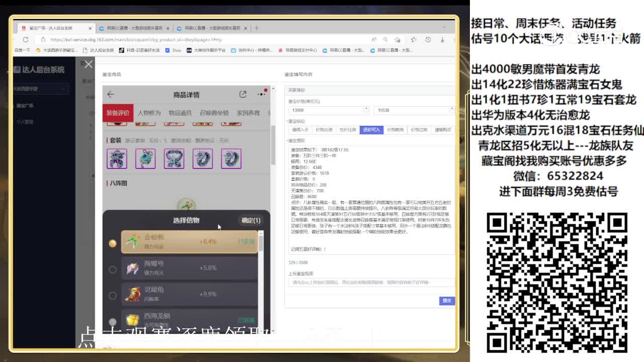Screen dimensions: 644x362
Task: Switch to the 家园养育 tab
Action: pos(248,113)
